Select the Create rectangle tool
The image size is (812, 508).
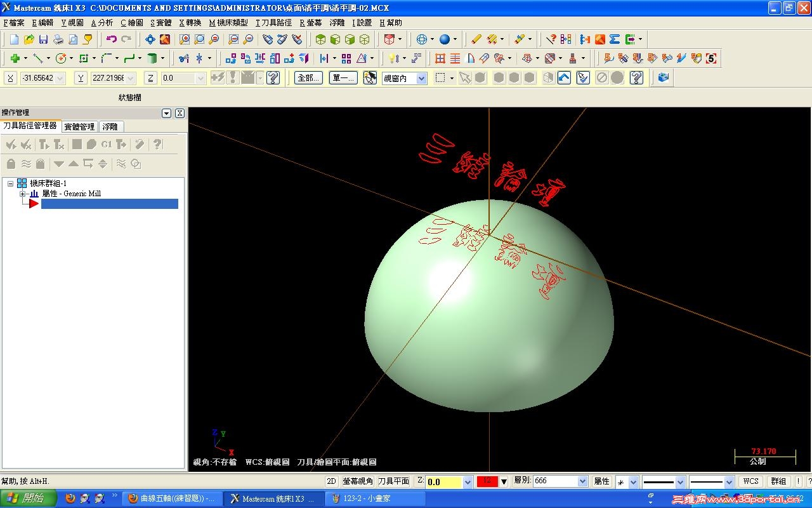click(x=84, y=58)
